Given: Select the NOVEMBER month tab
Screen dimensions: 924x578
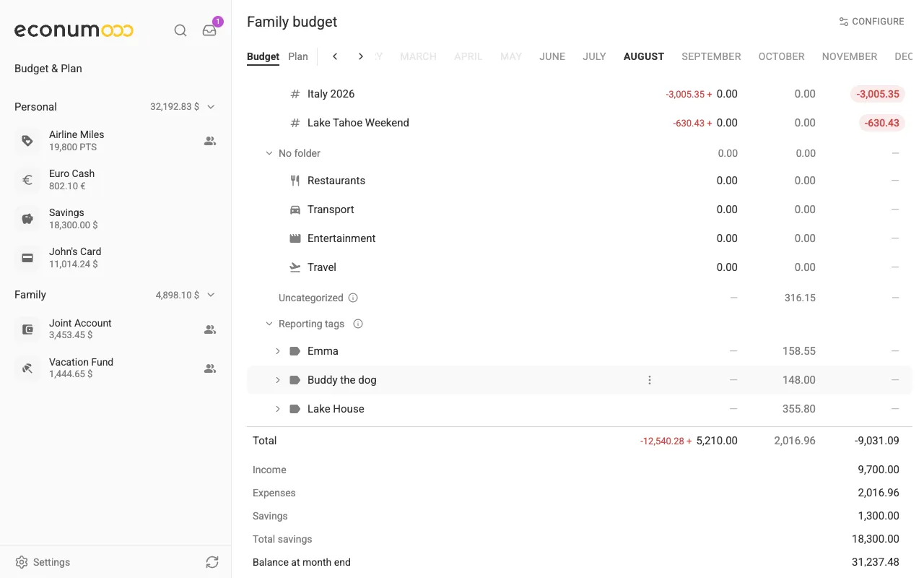Looking at the screenshot, I should 850,56.
